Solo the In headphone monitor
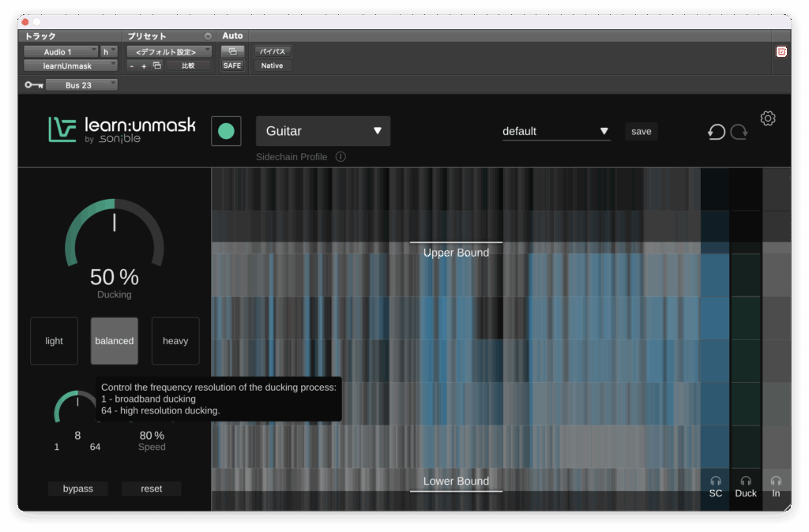The height and width of the screenshot is (532, 809). [776, 487]
